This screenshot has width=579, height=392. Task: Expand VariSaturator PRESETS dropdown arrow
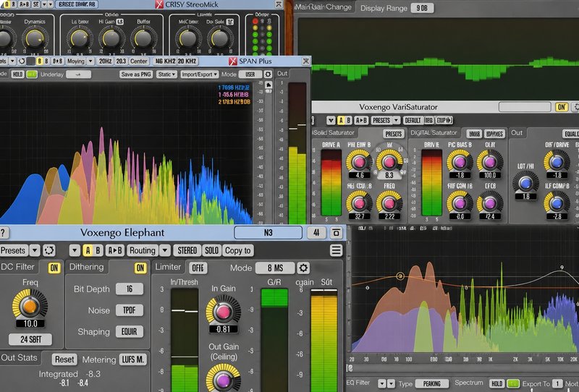point(396,120)
